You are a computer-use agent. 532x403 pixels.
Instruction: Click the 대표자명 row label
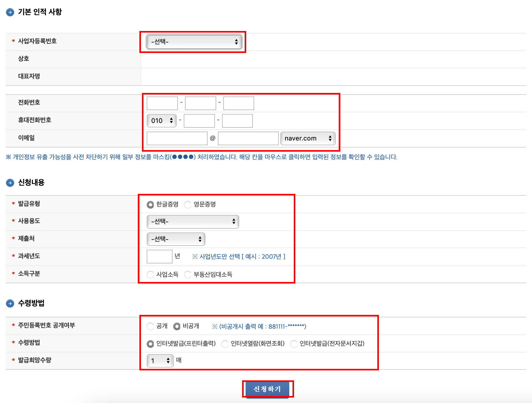(x=29, y=76)
